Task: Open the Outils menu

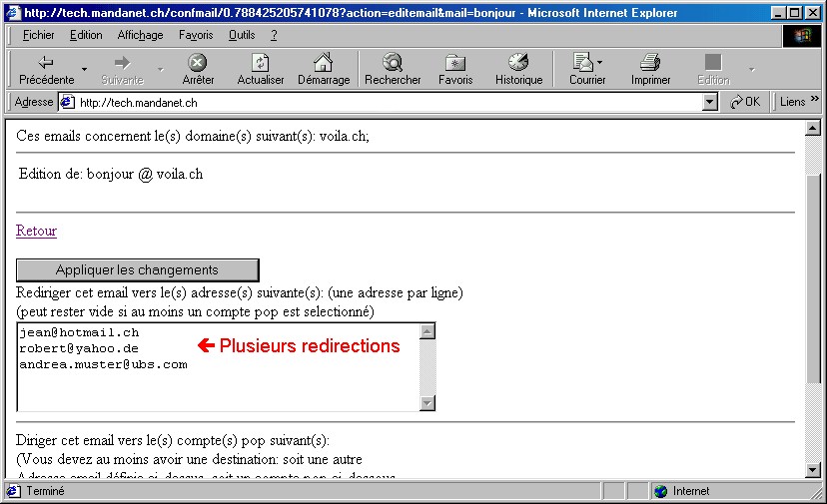Action: click(241, 35)
